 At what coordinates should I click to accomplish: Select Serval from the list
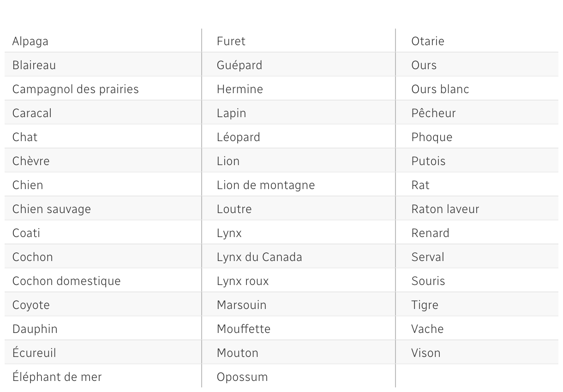(428, 257)
